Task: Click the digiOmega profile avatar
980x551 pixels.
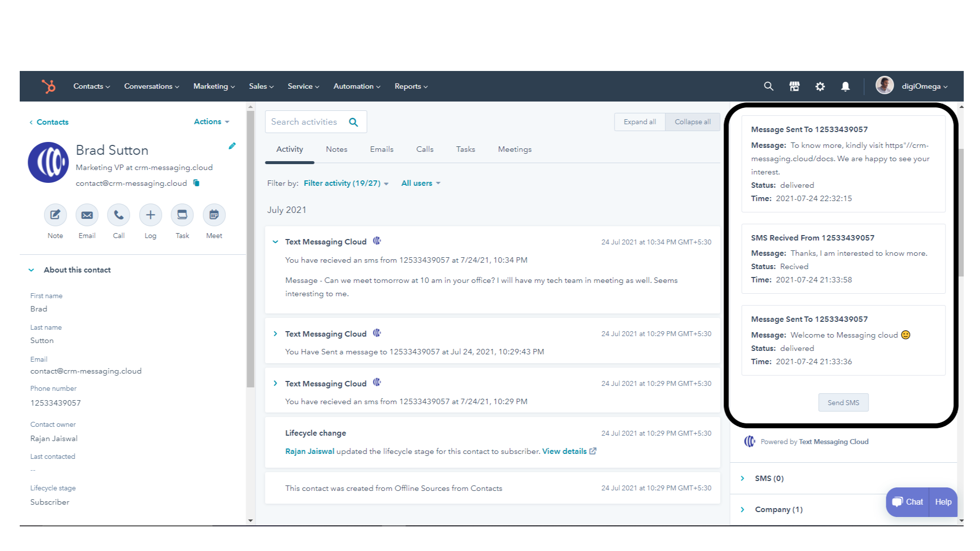Action: pyautogui.click(x=884, y=85)
